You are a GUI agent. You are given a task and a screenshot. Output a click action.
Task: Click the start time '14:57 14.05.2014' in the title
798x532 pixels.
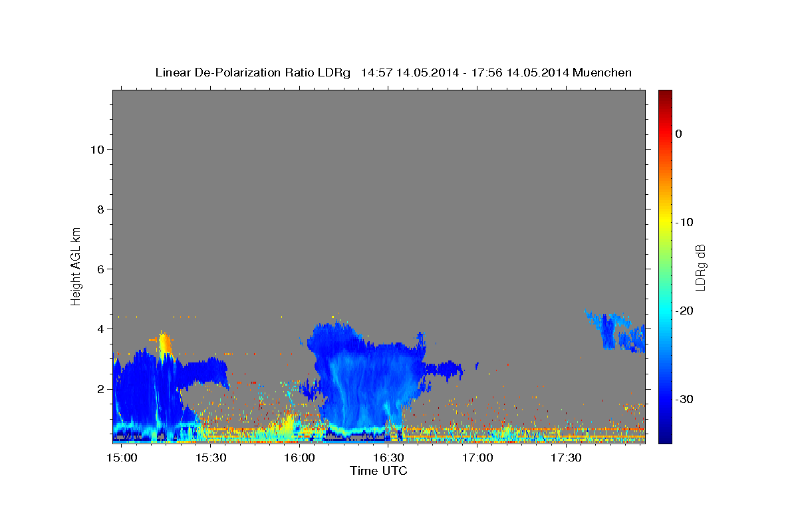tap(409, 72)
